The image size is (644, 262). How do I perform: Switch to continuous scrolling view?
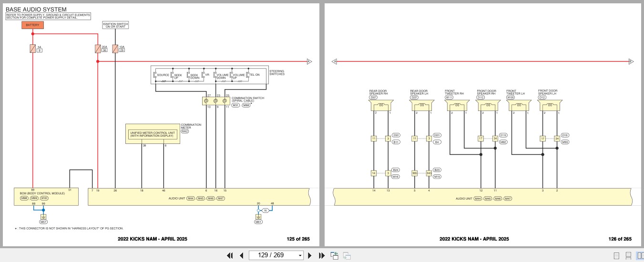pyautogui.click(x=629, y=256)
